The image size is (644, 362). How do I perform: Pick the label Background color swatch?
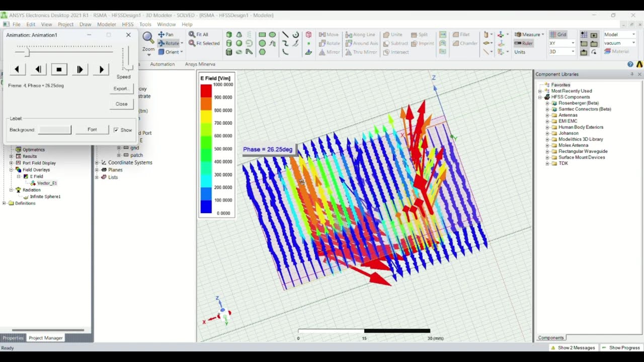(55, 130)
